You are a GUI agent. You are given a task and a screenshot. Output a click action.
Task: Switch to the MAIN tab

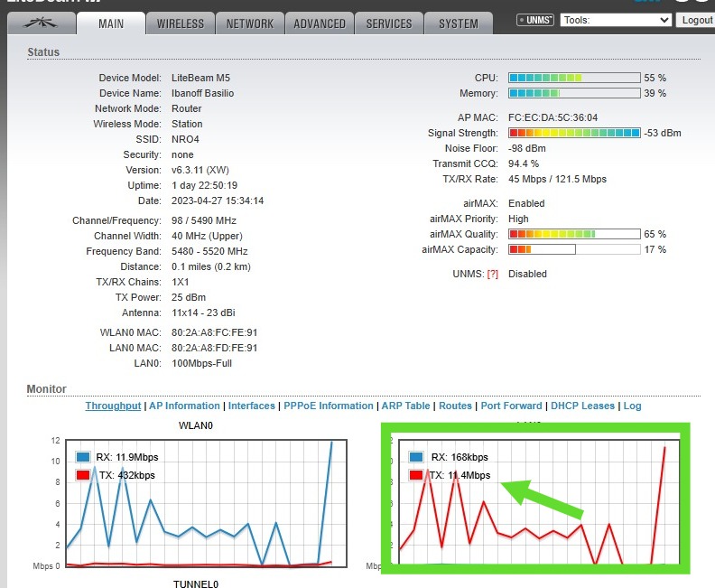[111, 23]
